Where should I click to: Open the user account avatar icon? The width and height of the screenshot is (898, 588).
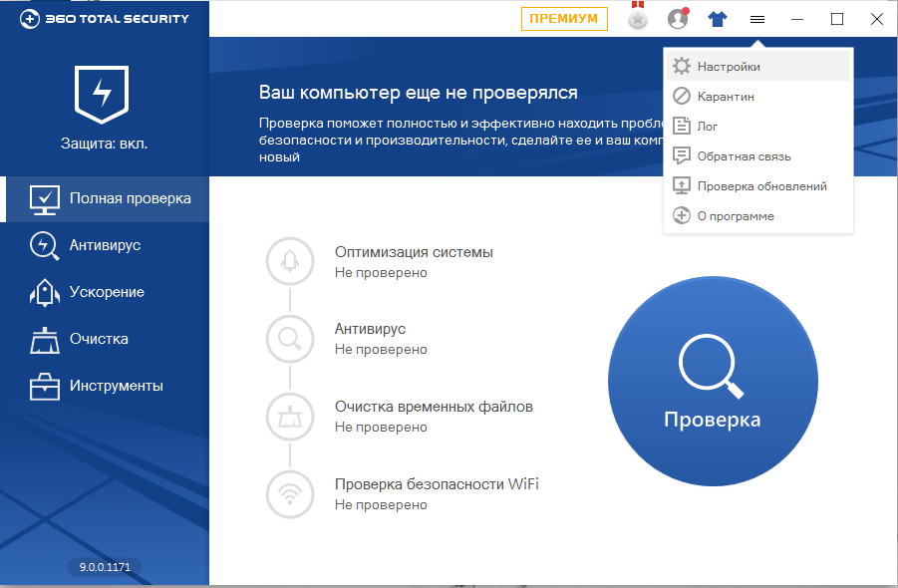tap(678, 18)
